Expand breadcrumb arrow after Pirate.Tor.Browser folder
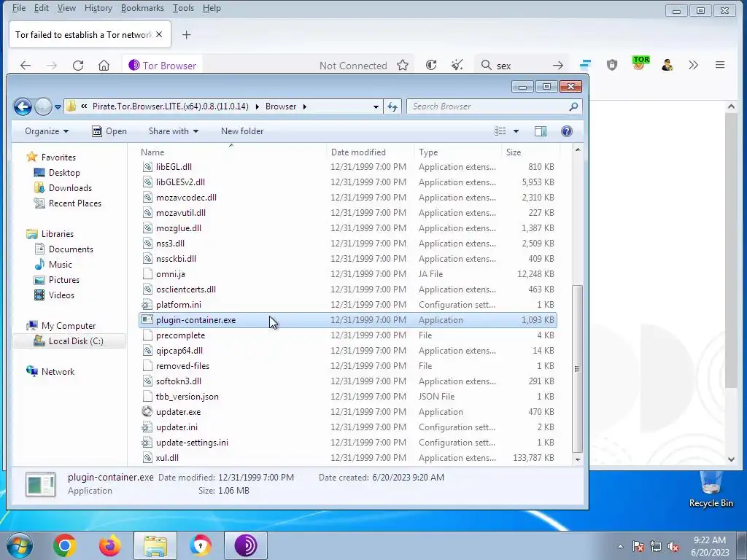747x560 pixels. point(258,106)
